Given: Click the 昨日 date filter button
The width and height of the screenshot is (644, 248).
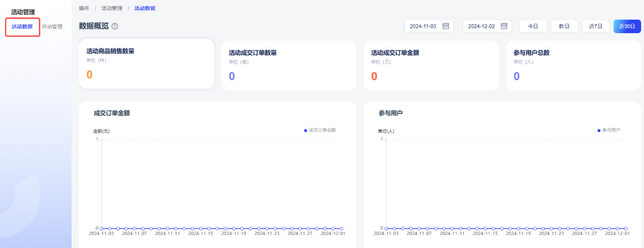Looking at the screenshot, I should click(564, 26).
